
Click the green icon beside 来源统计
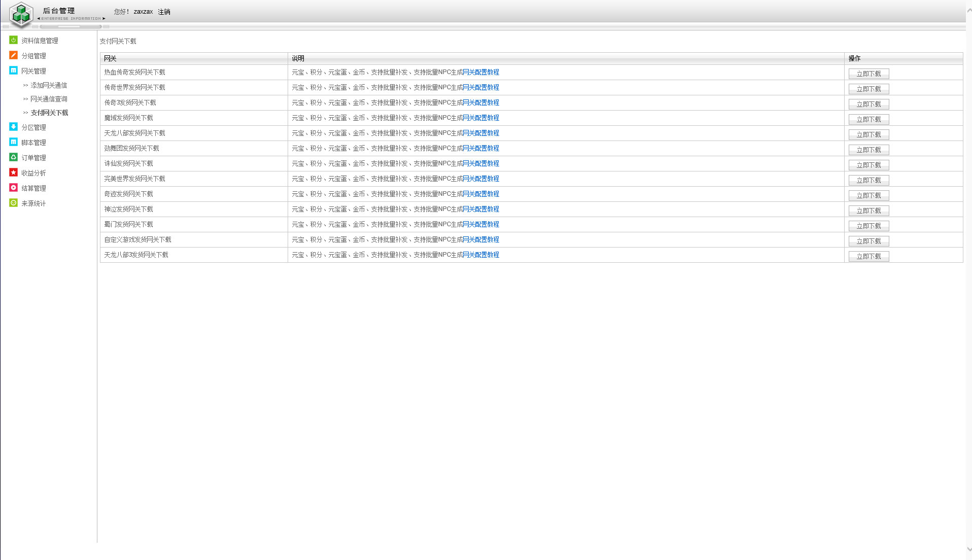tap(13, 203)
